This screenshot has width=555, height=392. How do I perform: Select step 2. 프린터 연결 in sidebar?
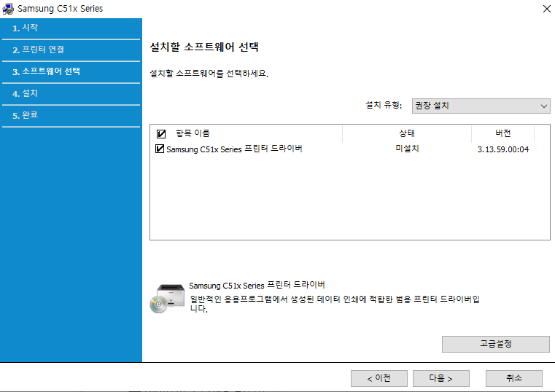(71, 50)
